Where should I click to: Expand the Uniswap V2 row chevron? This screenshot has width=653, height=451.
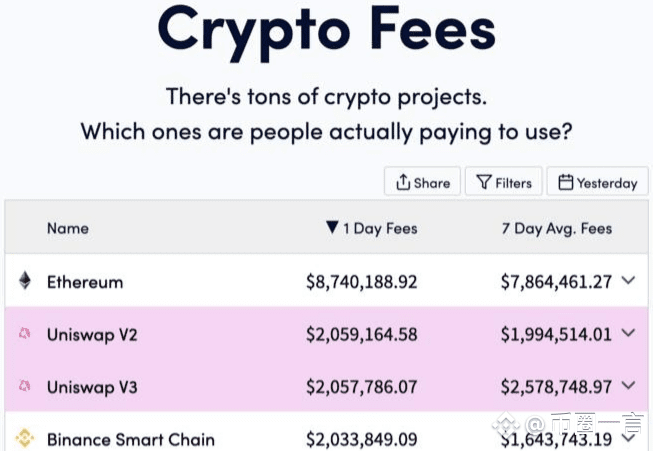[628, 332]
